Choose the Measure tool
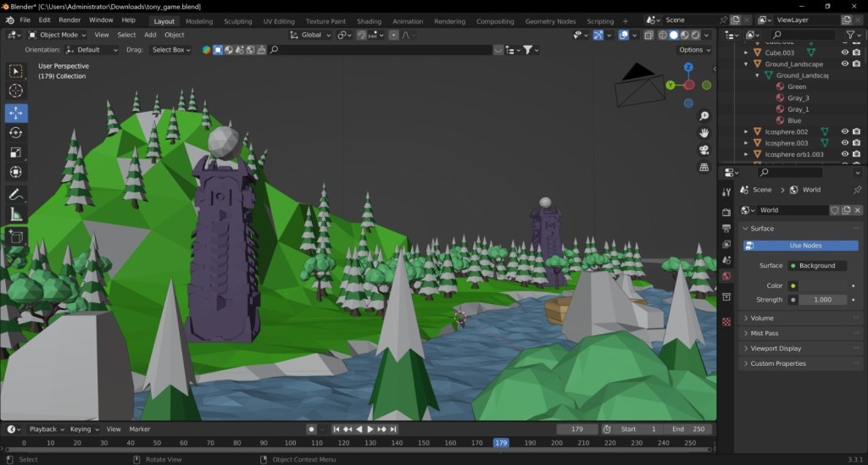The image size is (868, 465). point(16,215)
